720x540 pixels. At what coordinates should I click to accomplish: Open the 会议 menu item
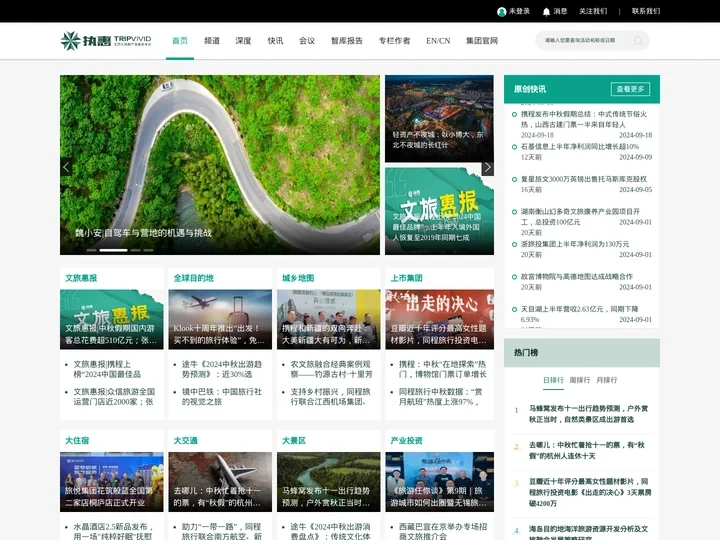pos(307,41)
